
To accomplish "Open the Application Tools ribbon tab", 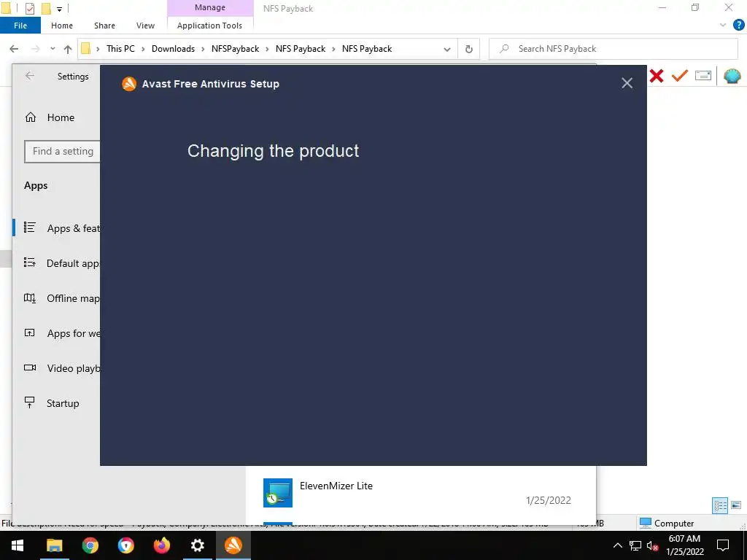I will click(x=209, y=26).
